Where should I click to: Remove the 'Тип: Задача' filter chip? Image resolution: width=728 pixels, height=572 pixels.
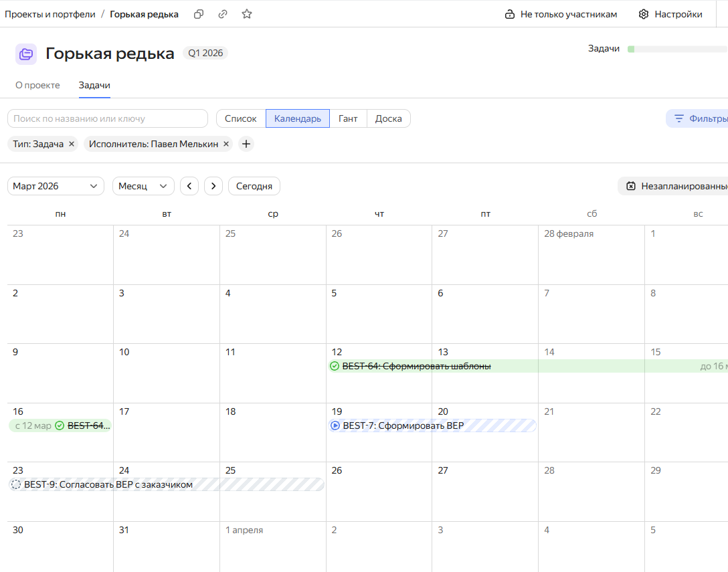(72, 144)
